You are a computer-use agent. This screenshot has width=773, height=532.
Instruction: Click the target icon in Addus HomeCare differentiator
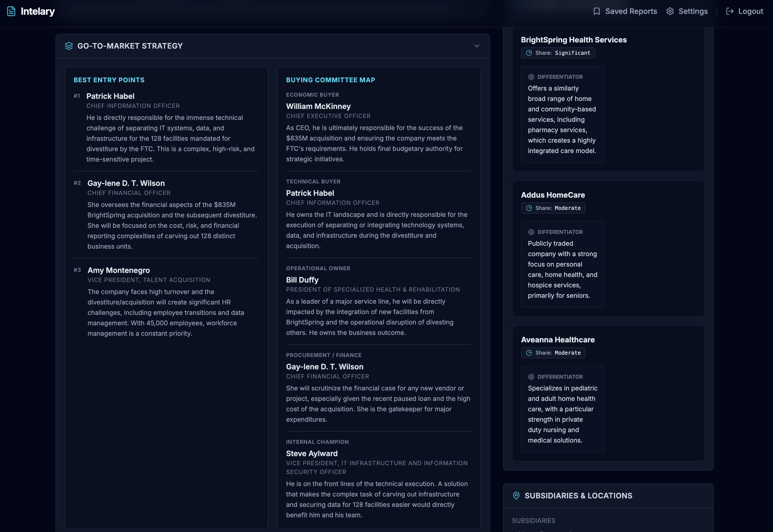531,232
